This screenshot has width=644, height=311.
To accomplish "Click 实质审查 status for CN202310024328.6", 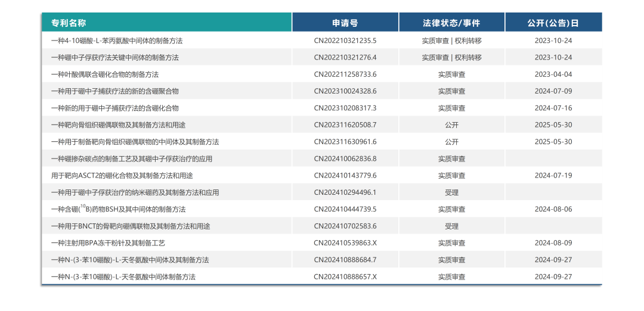I will tap(452, 91).
